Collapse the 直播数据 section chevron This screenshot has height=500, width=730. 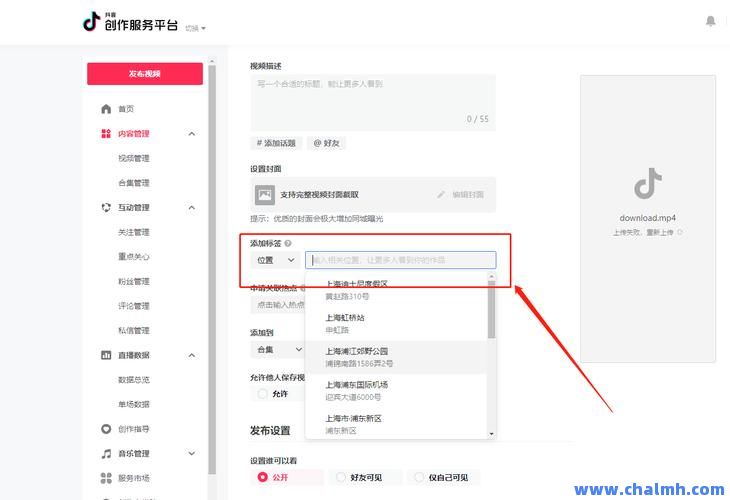(x=191, y=355)
